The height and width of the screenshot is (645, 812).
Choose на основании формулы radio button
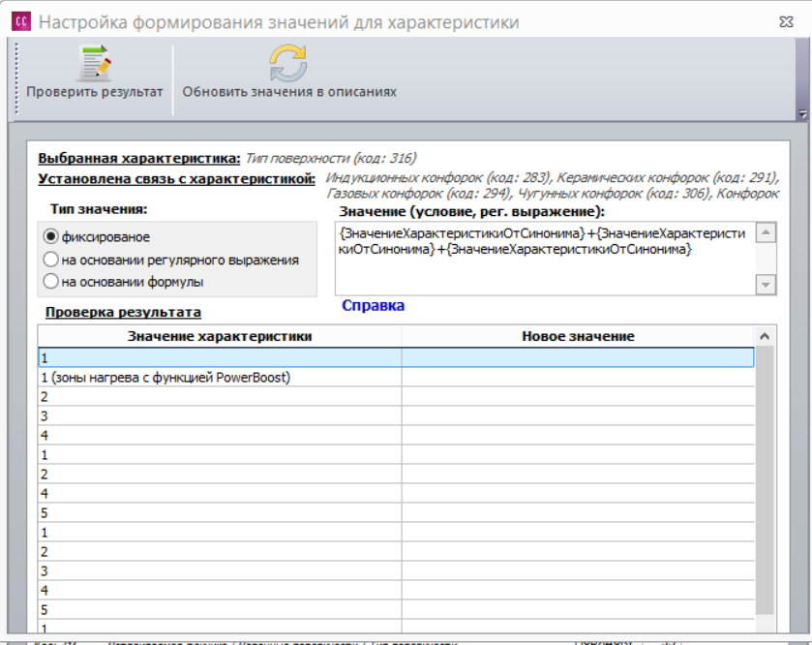tap(50, 281)
